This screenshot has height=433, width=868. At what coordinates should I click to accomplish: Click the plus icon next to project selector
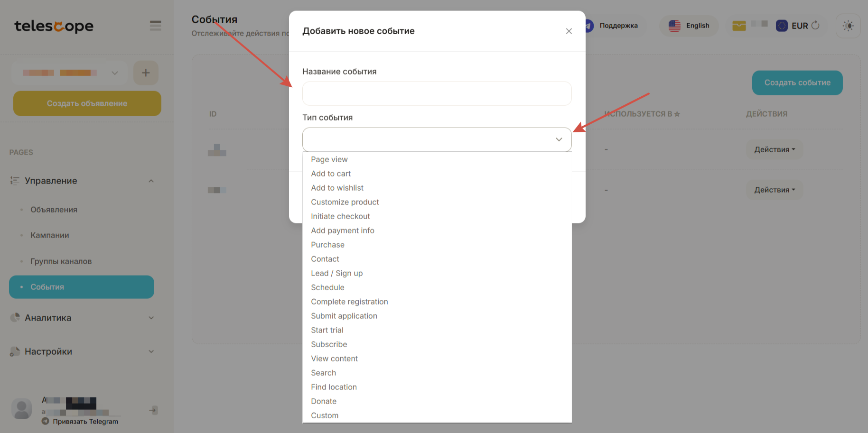146,73
